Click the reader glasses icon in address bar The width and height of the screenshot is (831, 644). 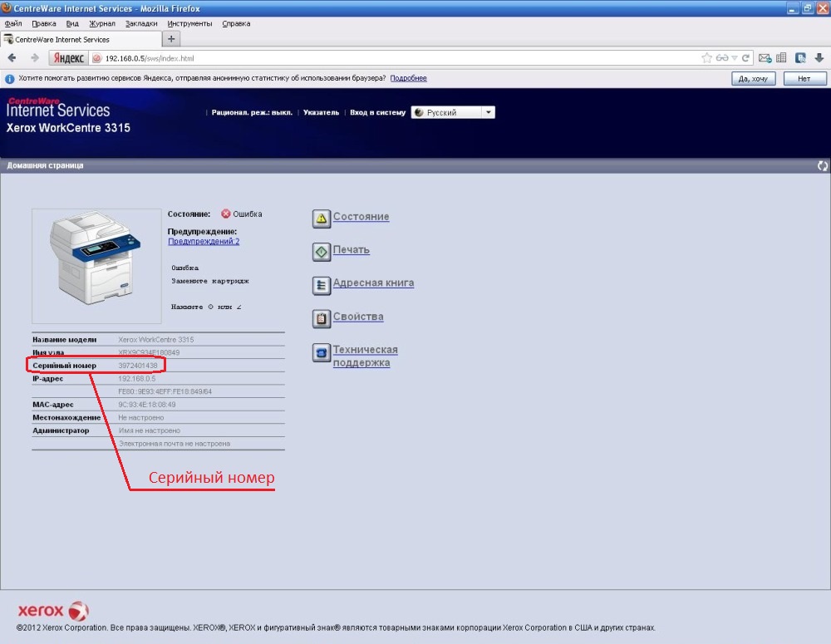(722, 58)
